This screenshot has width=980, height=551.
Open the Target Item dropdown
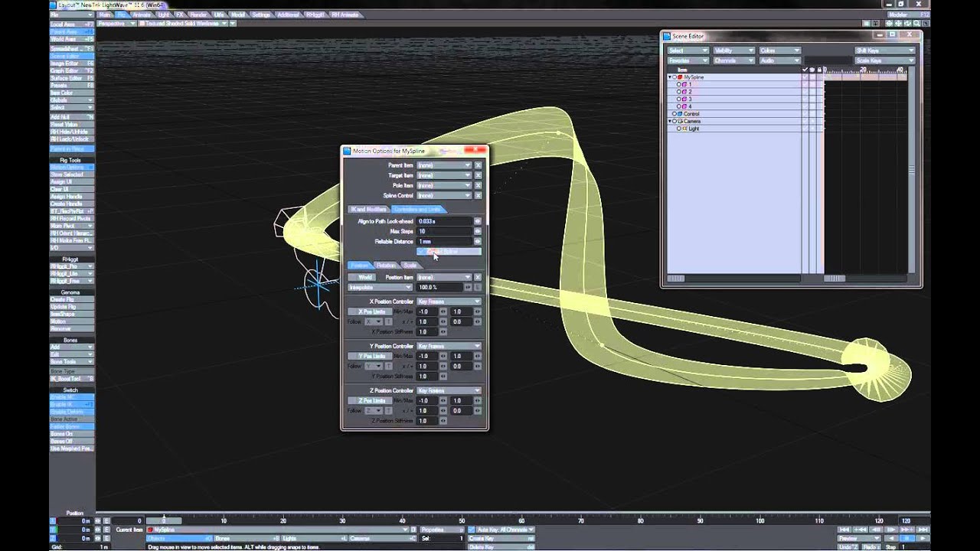pos(444,175)
